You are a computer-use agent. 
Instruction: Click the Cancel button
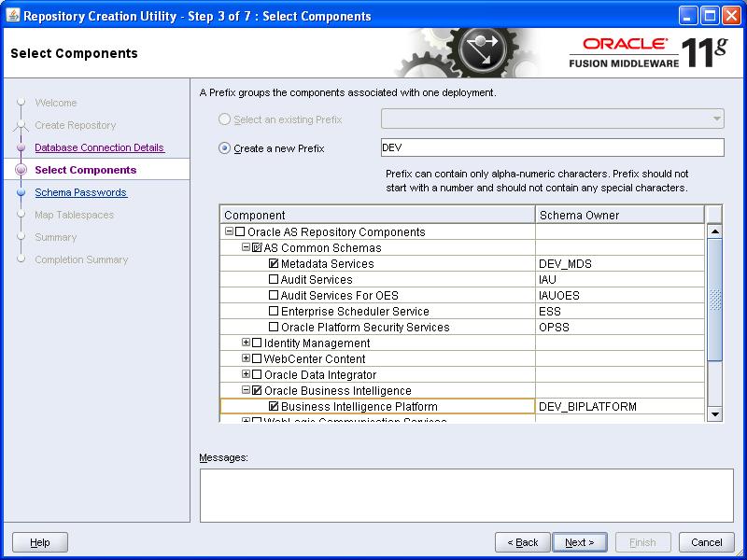click(707, 542)
